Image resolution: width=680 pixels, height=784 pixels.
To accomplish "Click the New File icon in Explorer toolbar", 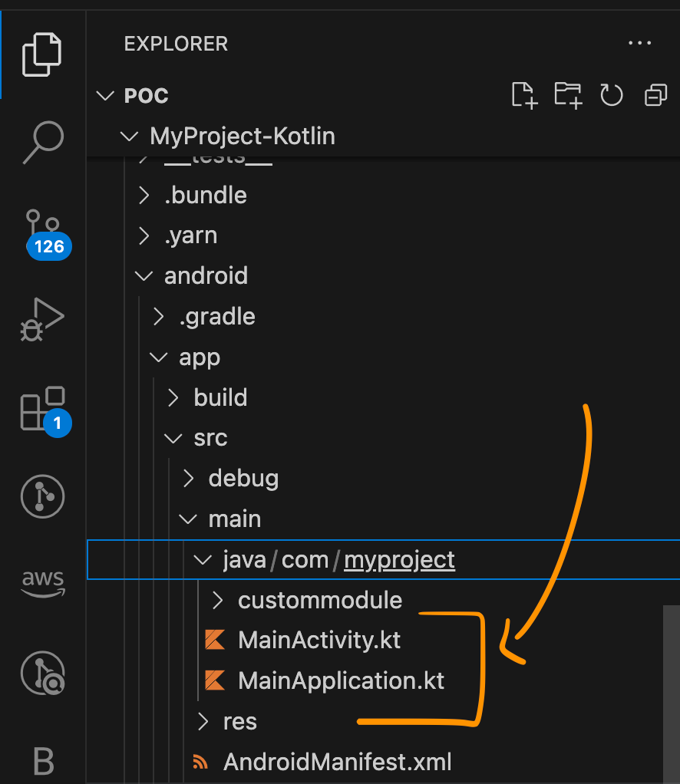I will pyautogui.click(x=523, y=95).
